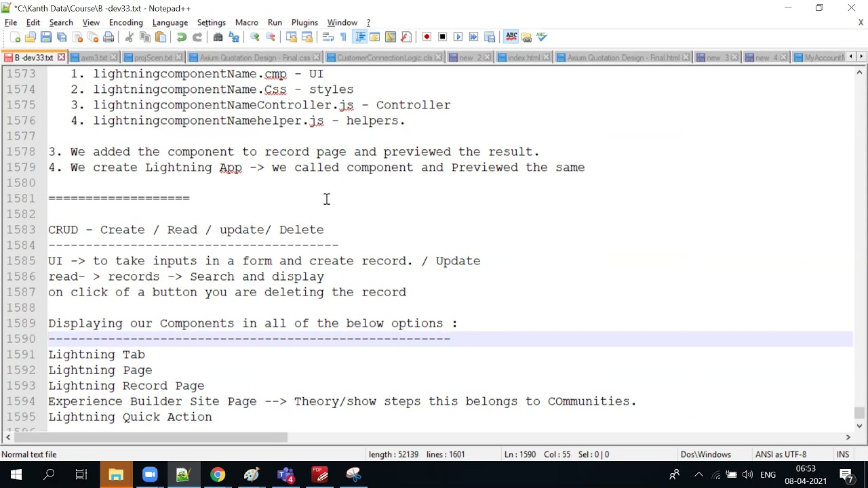Viewport: 868px width, 488px height.
Task: Toggle the indent guide button
Action: [x=359, y=37]
